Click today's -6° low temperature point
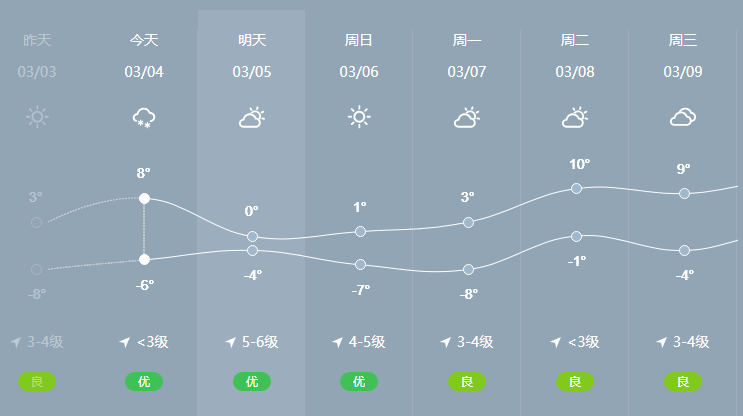743x416 pixels. tap(145, 259)
